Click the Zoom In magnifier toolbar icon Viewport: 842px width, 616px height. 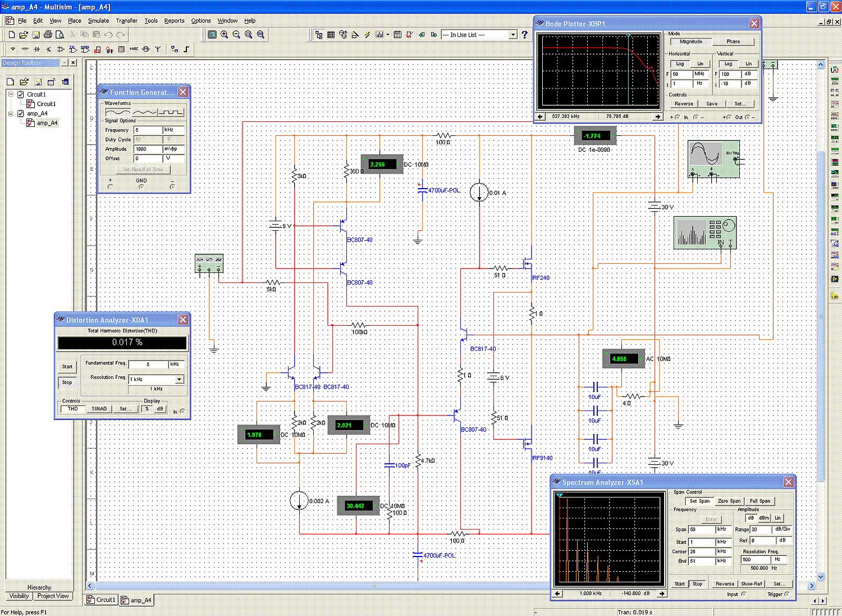pos(225,35)
